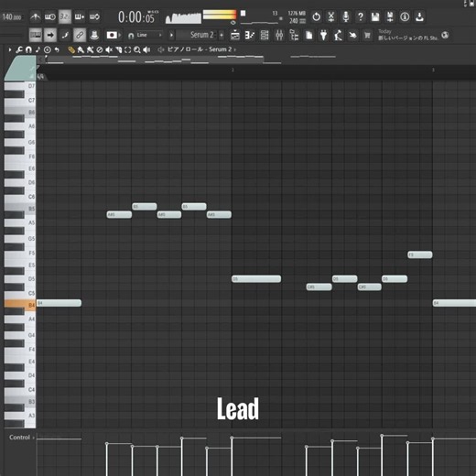The image size is (476, 476).
Task: Start one-click audio recording microphone
Action: (x=346, y=16)
